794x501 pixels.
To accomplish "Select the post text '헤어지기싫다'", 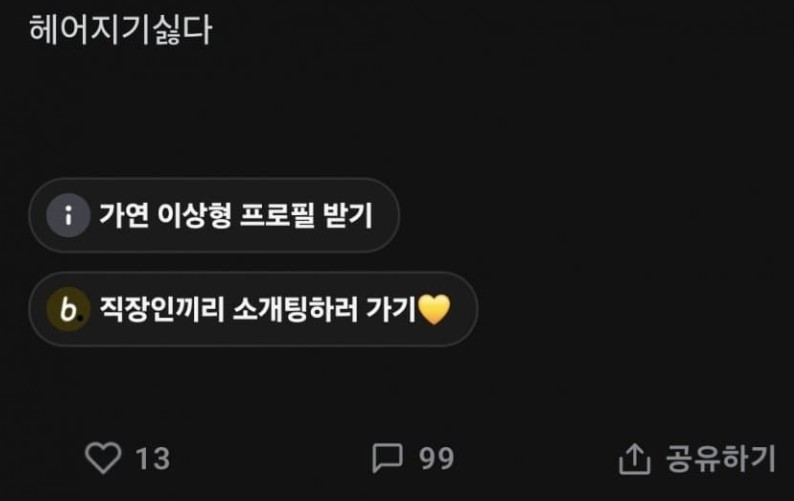I will (120, 29).
